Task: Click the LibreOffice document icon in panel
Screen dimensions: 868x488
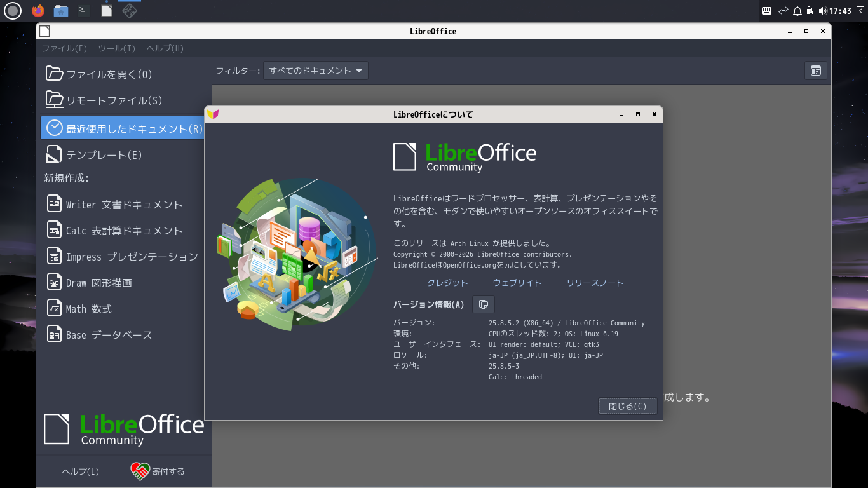Action: click(107, 10)
